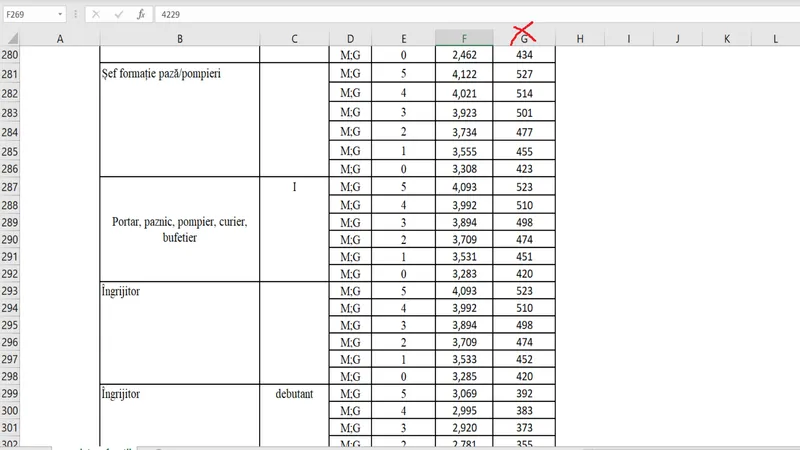
Task: Open the Name Box dropdown arrow
Action: tap(62, 15)
